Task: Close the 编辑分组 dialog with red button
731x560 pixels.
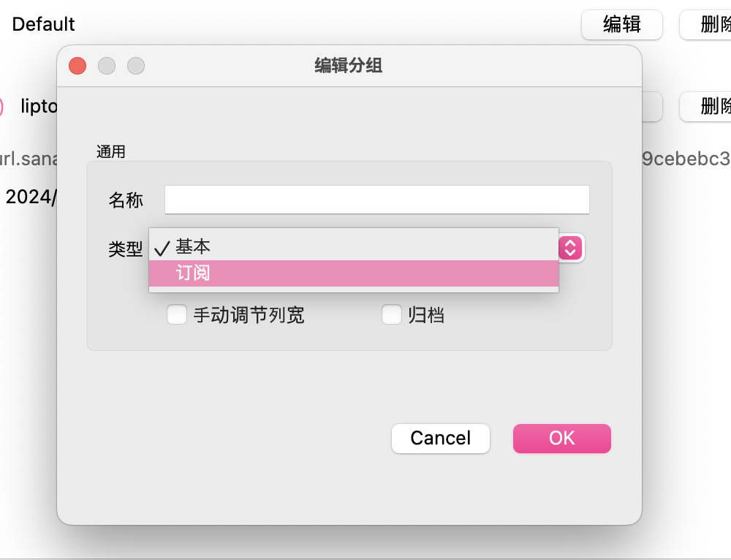Action: point(77,66)
